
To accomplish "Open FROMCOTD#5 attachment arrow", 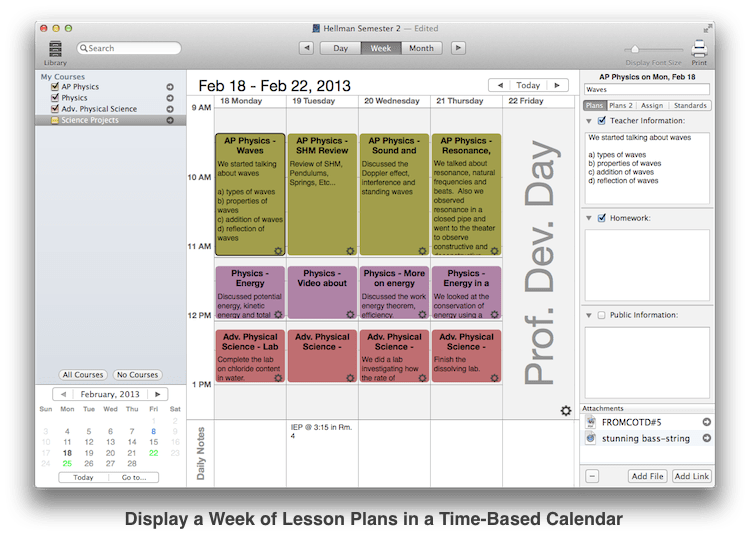I will [706, 422].
